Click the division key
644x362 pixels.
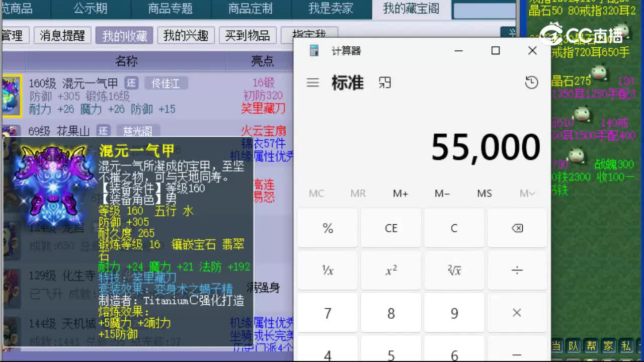tap(517, 271)
